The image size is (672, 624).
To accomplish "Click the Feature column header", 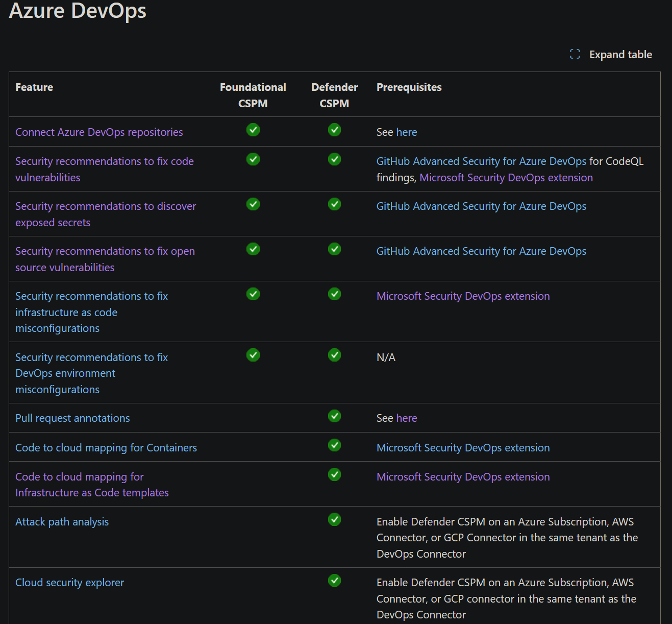I will pos(34,87).
